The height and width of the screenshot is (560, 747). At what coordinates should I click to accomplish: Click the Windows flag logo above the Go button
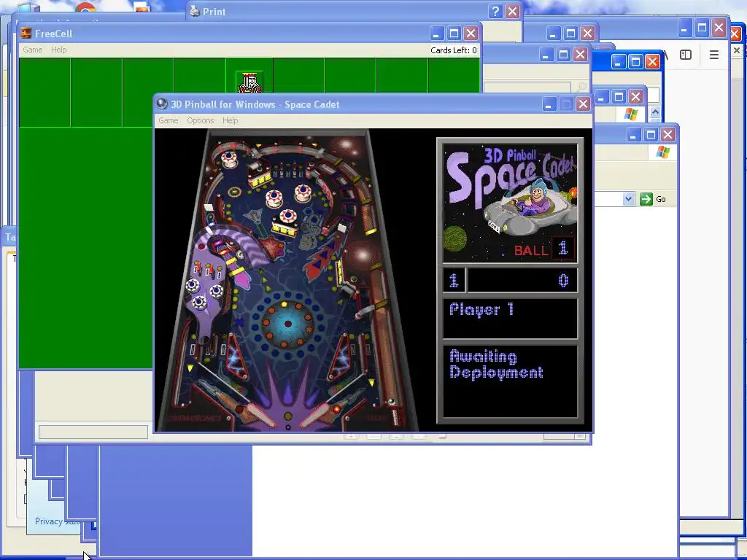coord(662,152)
